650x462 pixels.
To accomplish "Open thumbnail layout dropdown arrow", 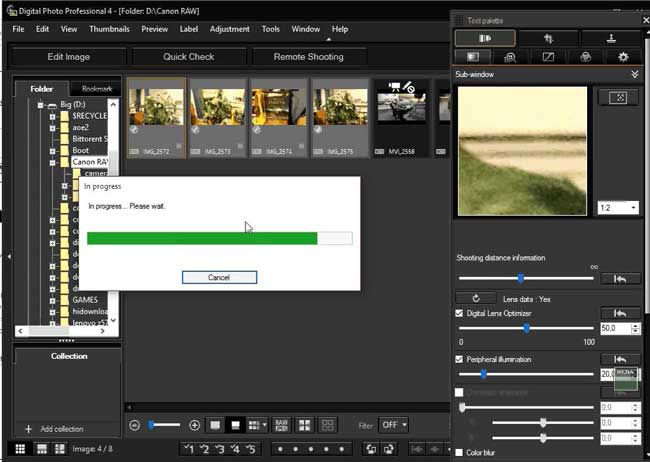I will click(x=264, y=425).
